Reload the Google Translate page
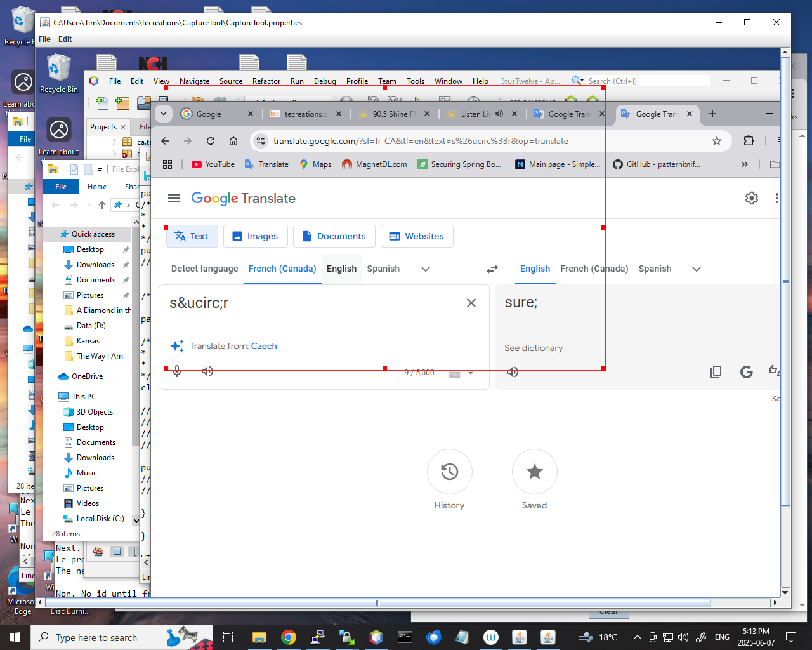This screenshot has width=812, height=650. pyautogui.click(x=211, y=141)
